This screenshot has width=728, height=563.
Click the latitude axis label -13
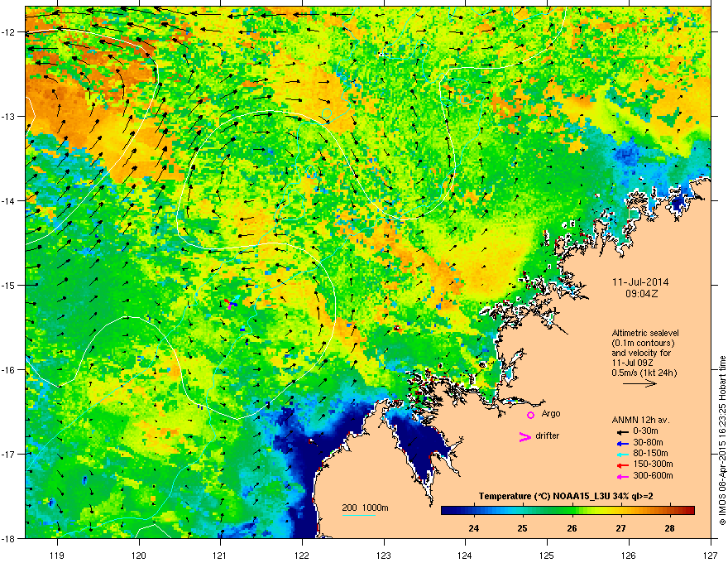(x=9, y=116)
